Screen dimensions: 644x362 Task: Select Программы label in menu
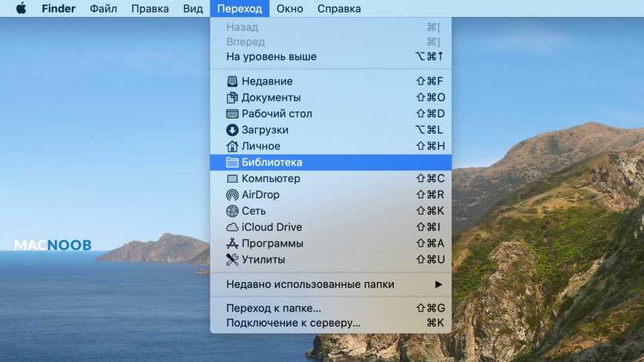[272, 244]
